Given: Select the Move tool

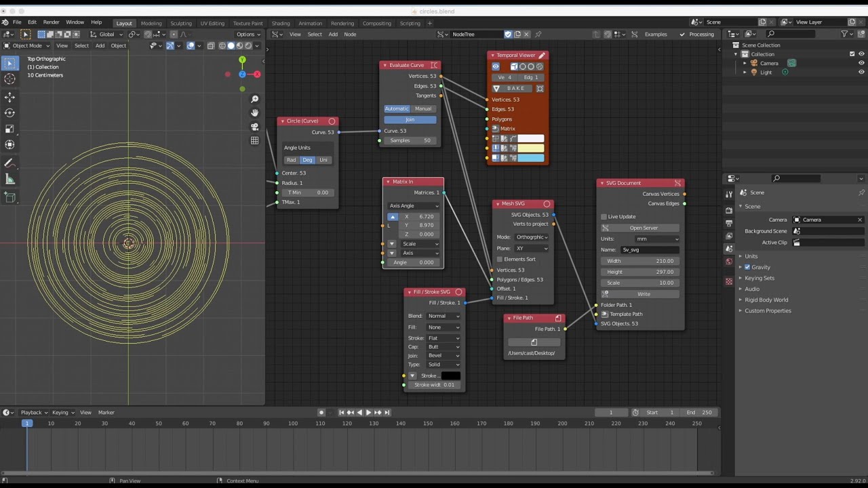Looking at the screenshot, I should pos(9,97).
